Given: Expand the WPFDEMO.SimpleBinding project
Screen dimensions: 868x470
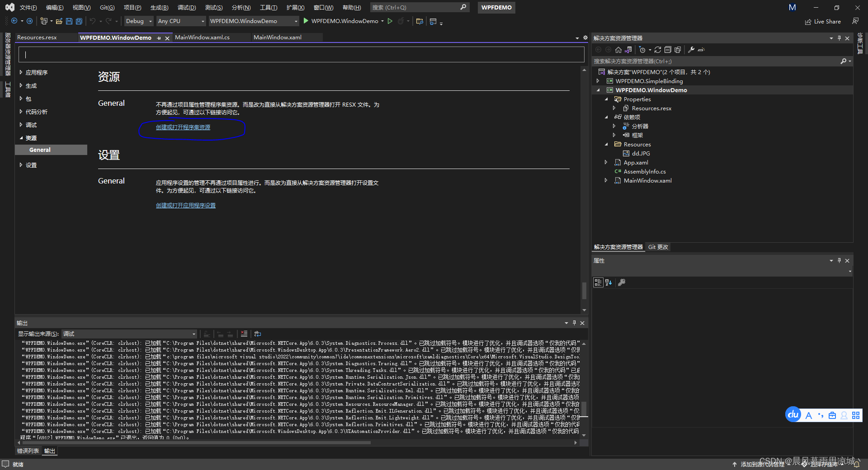Looking at the screenshot, I should point(598,81).
